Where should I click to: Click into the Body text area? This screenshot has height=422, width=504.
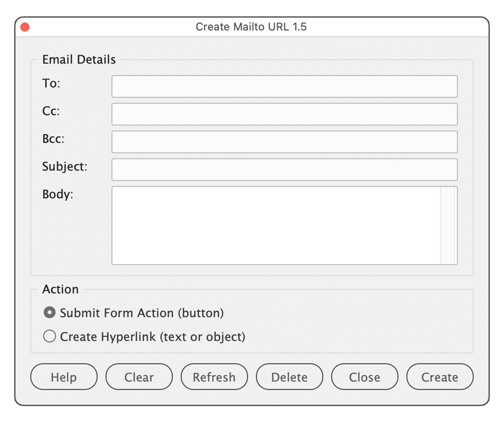point(276,225)
